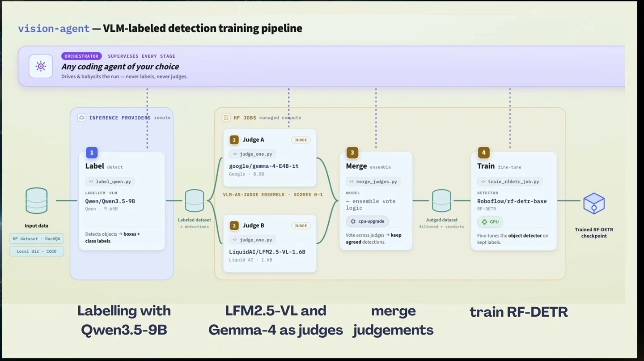Click the JUDGE tag on Judge A

point(301,140)
